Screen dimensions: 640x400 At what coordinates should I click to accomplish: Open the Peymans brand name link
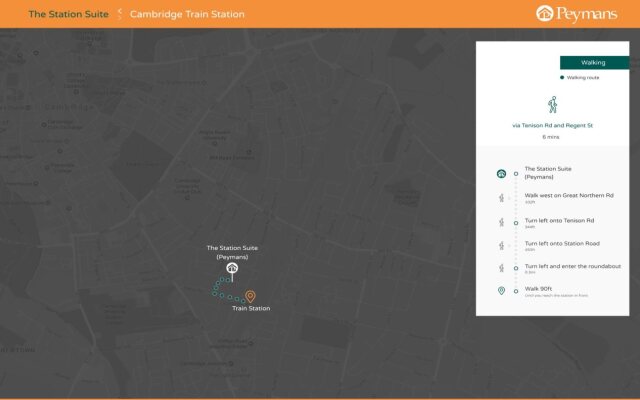coord(587,14)
